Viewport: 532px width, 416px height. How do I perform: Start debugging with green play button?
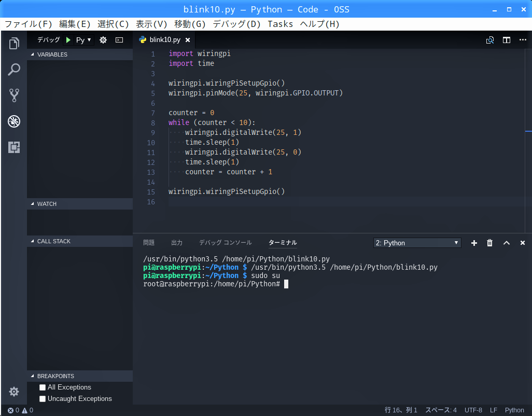(x=68, y=40)
